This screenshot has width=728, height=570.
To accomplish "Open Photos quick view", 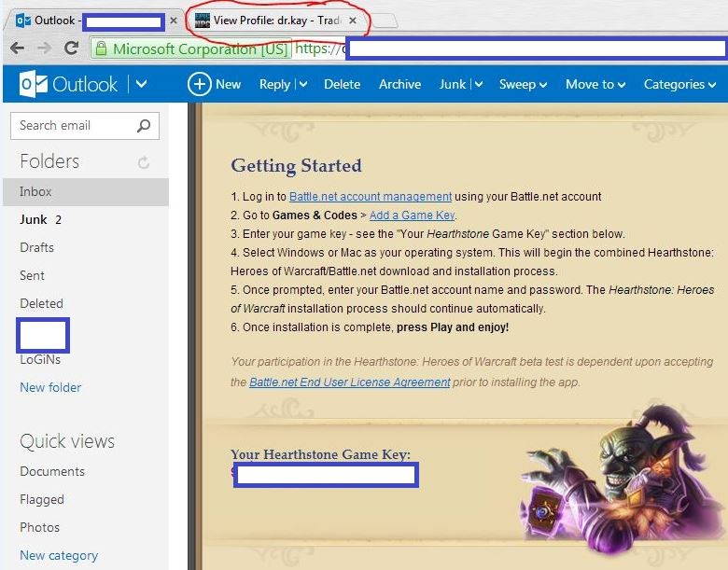I will (39, 527).
